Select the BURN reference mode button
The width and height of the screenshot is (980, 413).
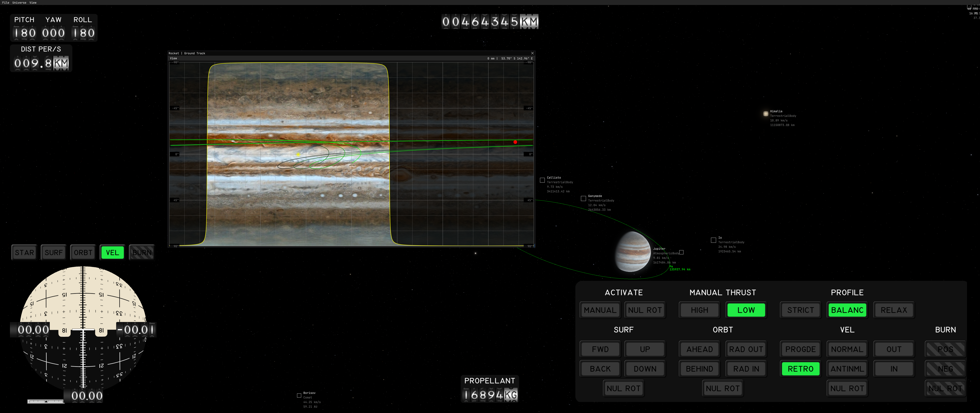(x=141, y=253)
